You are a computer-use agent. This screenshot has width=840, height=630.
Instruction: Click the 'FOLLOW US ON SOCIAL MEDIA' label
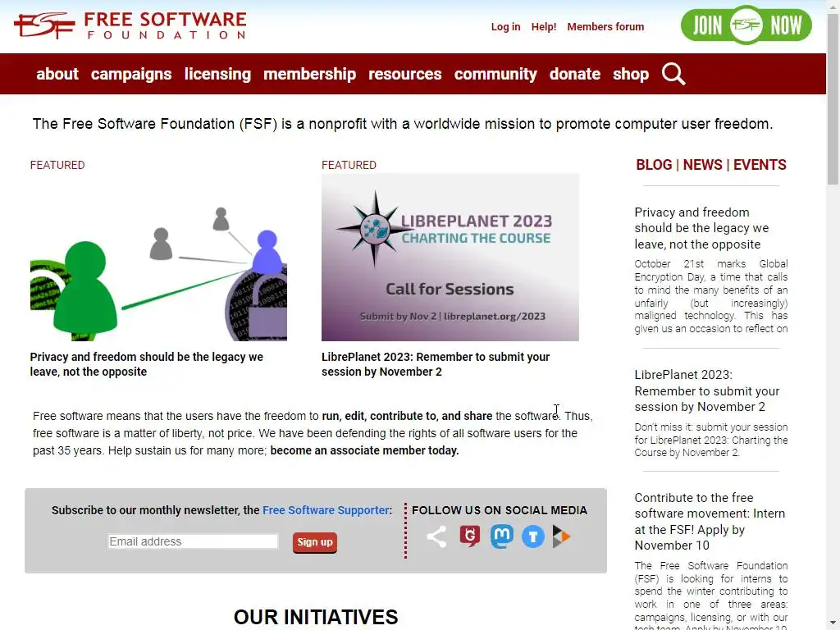500,510
